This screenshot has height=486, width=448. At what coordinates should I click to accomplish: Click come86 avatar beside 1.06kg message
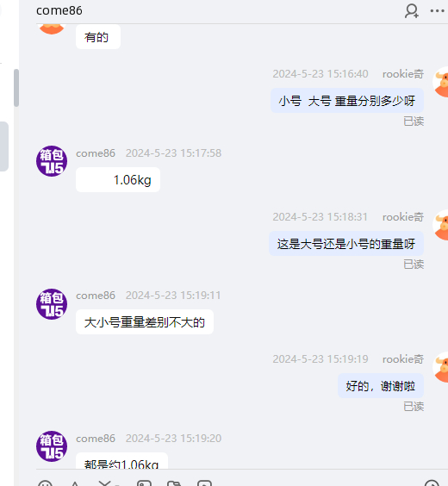tap(52, 161)
